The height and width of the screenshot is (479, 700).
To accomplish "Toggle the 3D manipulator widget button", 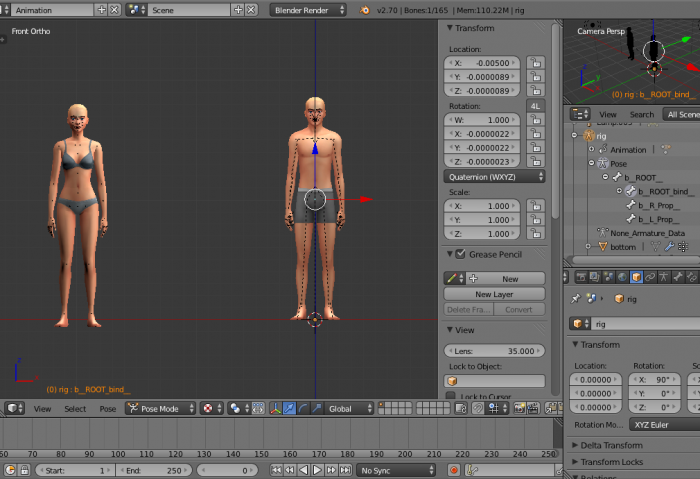I will [x=276, y=409].
